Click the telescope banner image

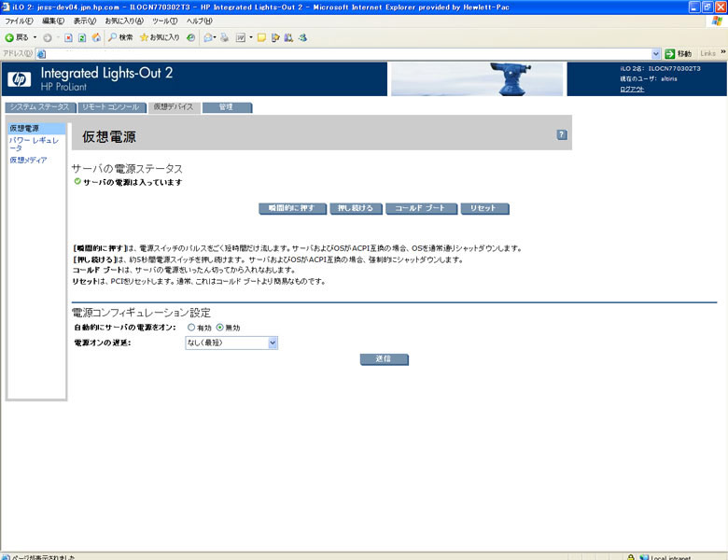(x=477, y=79)
